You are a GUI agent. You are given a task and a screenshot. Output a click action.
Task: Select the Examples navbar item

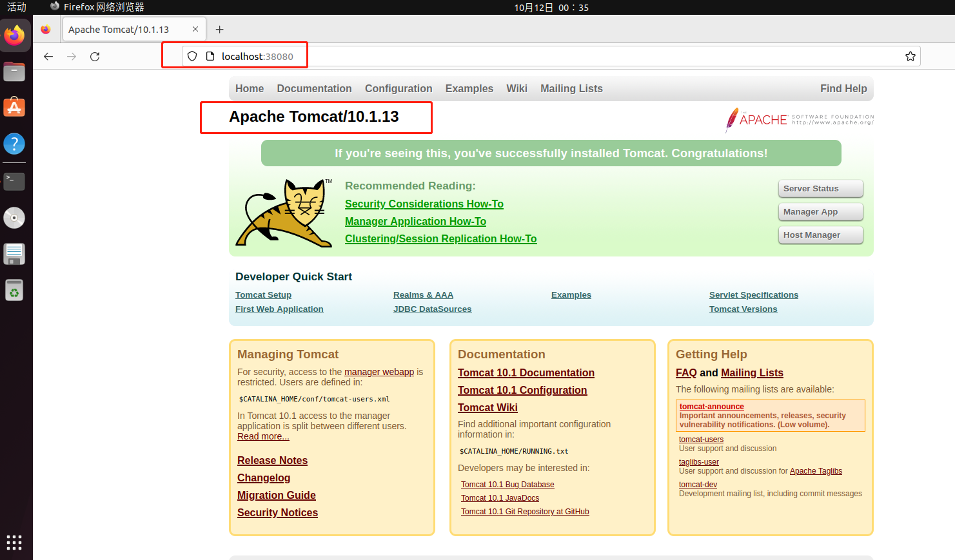(x=469, y=88)
